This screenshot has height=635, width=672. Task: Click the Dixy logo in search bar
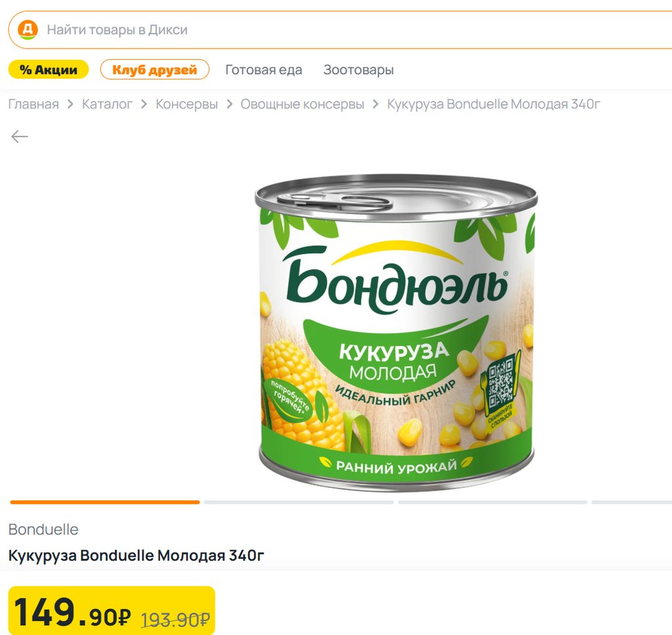(x=28, y=30)
